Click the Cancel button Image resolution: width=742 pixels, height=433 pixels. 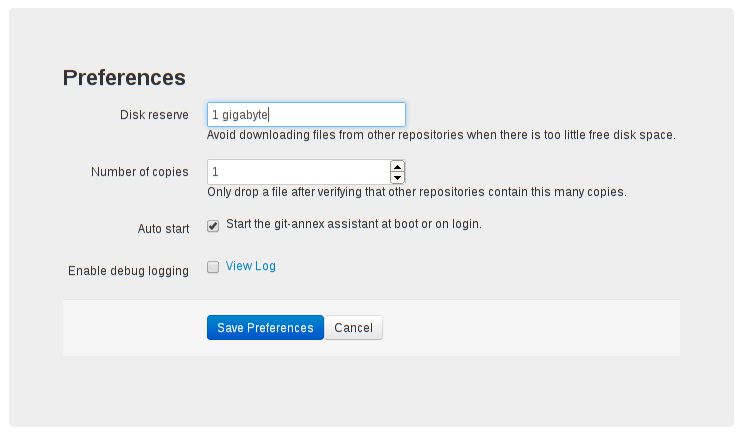coord(353,327)
